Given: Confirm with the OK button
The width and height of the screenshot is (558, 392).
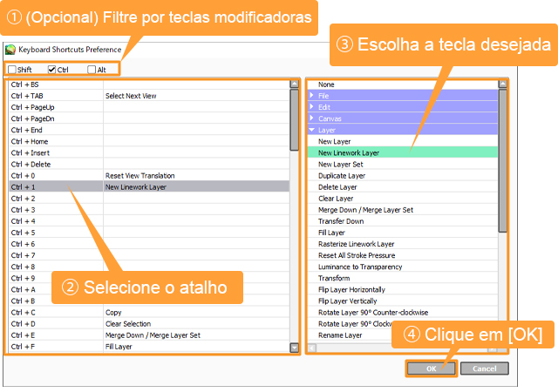Looking at the screenshot, I should tap(432, 368).
